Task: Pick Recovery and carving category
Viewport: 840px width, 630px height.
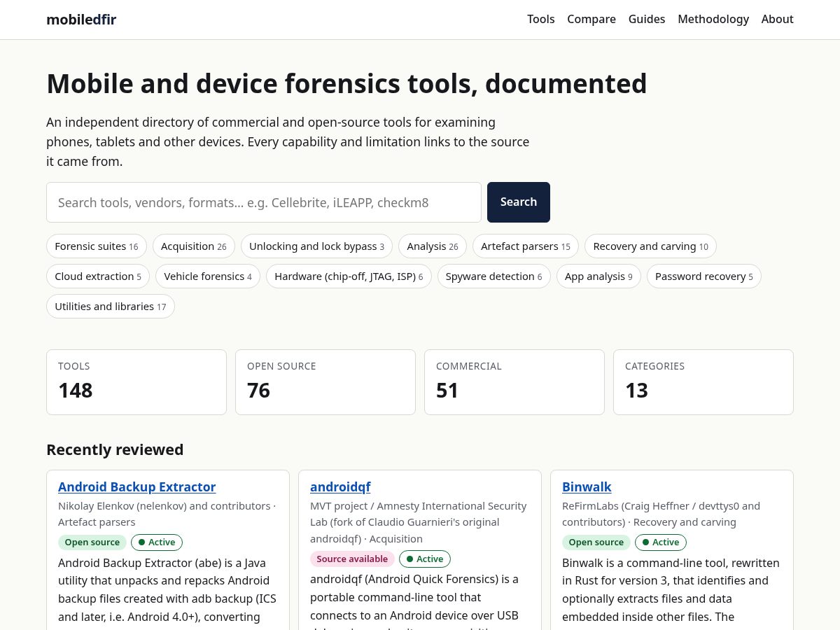Action: coord(650,246)
